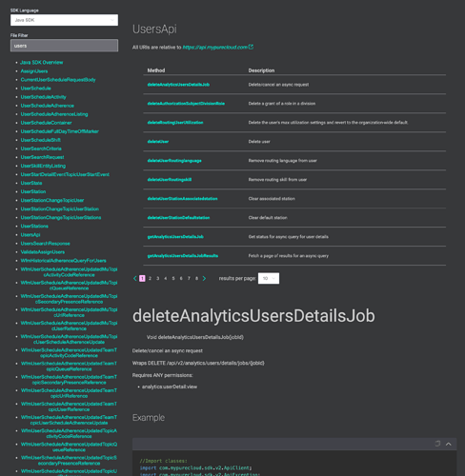Image resolution: width=465 pixels, height=476 pixels.
Task: Select page 4 in pagination
Action: coord(166,278)
